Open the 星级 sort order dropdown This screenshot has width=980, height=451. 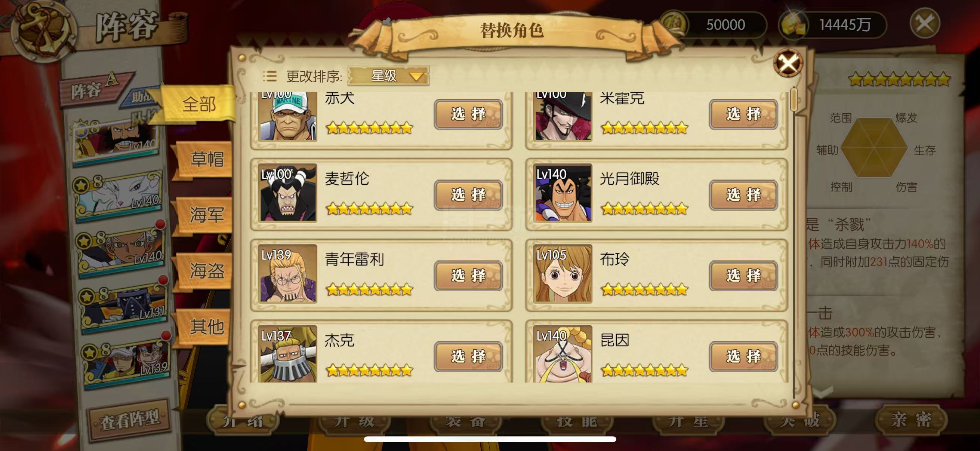tap(388, 76)
